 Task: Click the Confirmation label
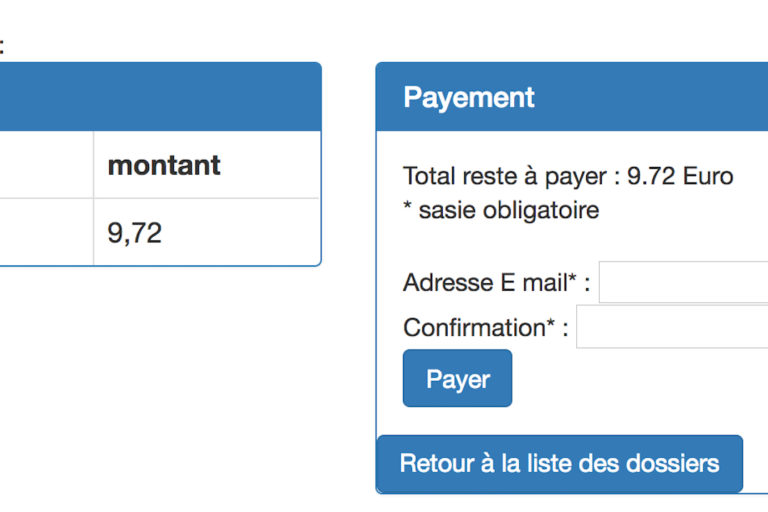pos(473,327)
